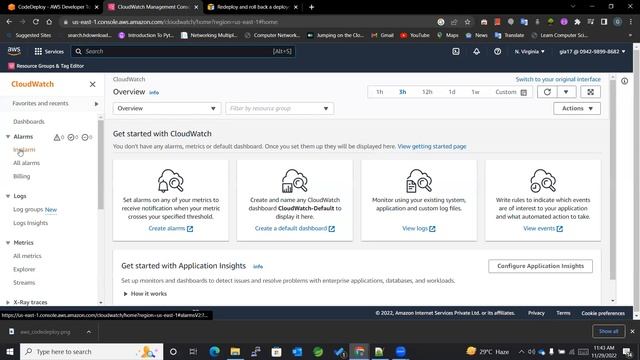Image resolution: width=640 pixels, height=360 pixels.
Task: Open Billing alarms in sidebar
Action: (22, 176)
